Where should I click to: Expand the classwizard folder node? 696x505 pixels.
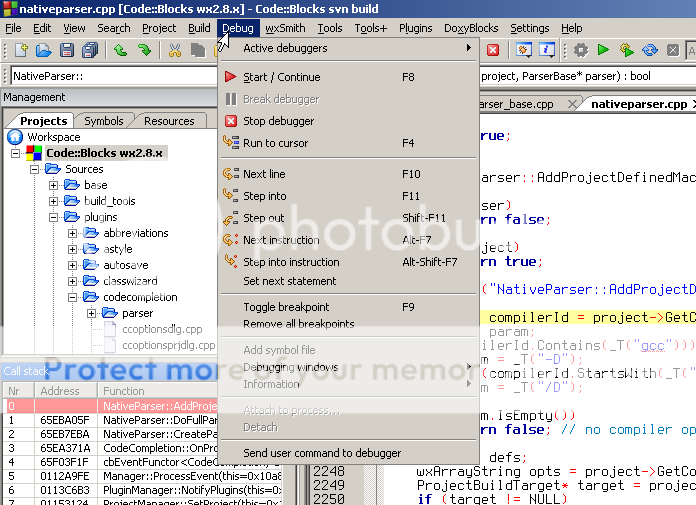[x=72, y=281]
